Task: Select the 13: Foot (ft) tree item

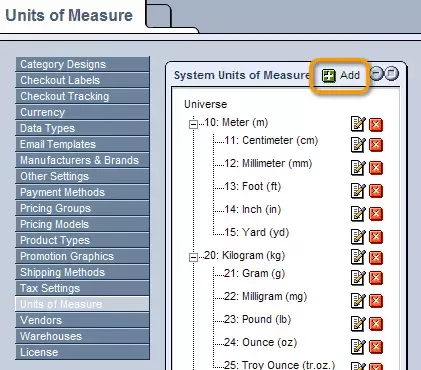Action: point(253,187)
